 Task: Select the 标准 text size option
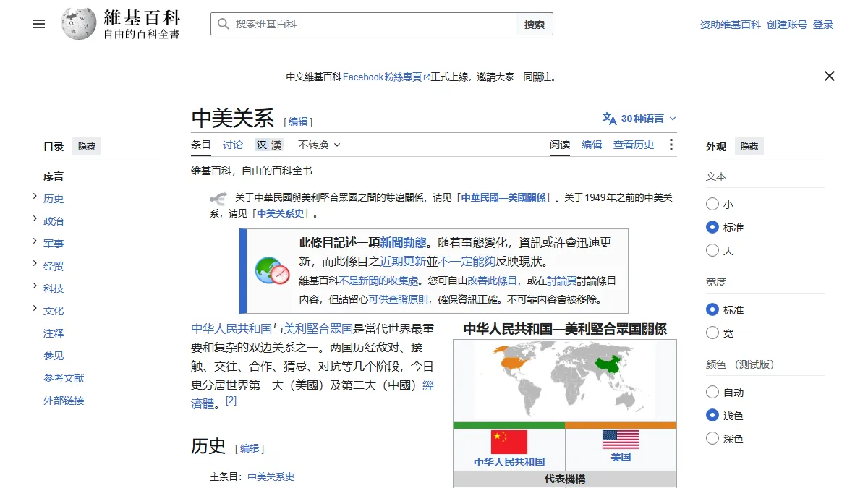[x=712, y=227]
